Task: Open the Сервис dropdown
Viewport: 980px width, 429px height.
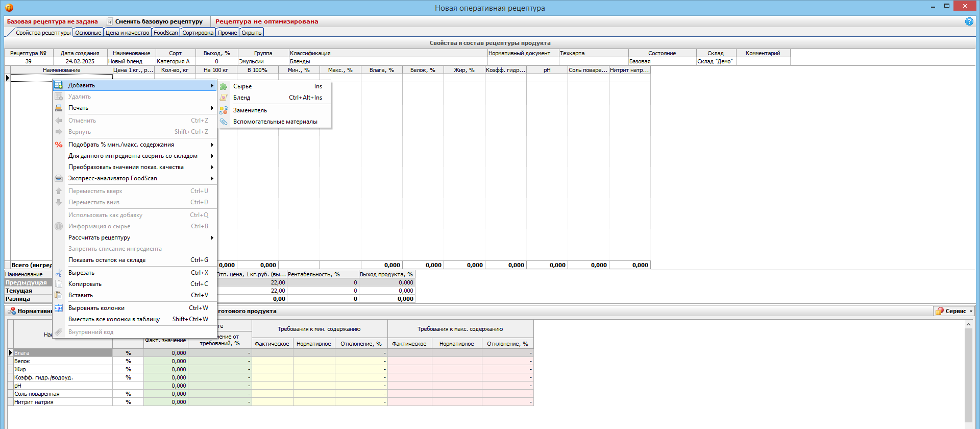Action: tap(954, 311)
